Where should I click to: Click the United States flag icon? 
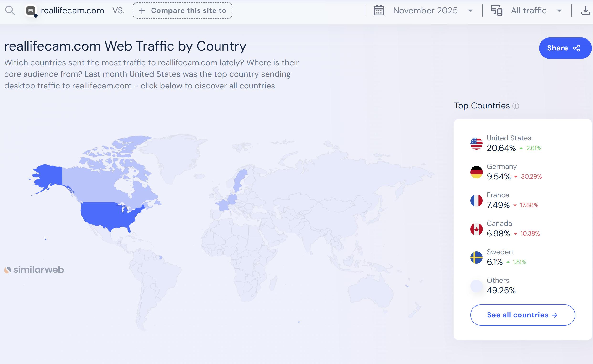coord(476,144)
